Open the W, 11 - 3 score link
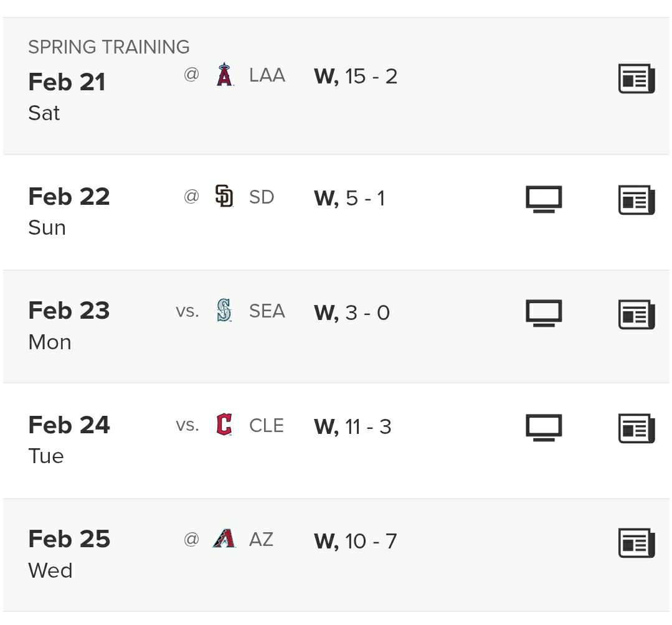This screenshot has height=625, width=672. tap(353, 426)
